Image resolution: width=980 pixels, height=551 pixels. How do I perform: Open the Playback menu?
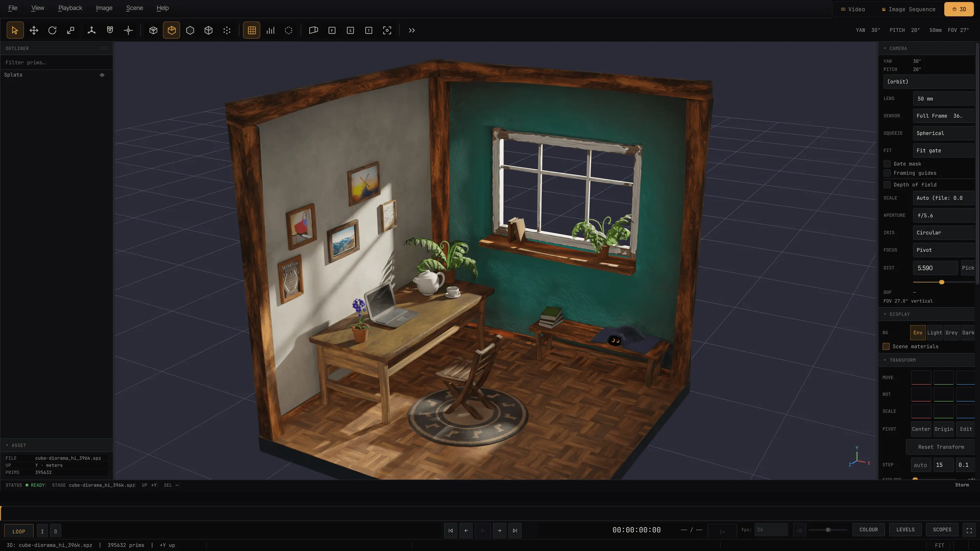point(70,8)
